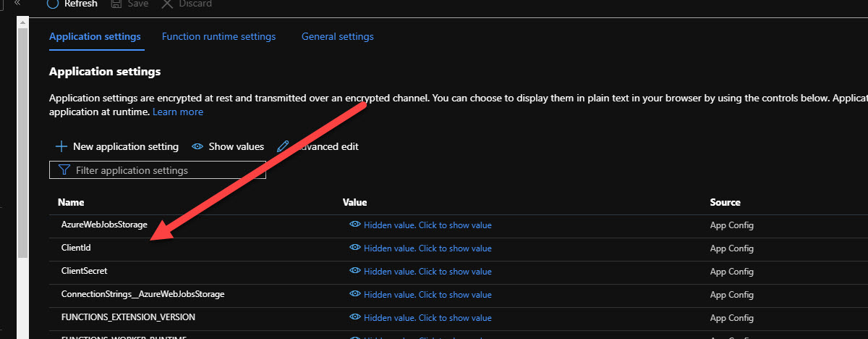
Task: Open the Learn more link
Action: click(x=178, y=112)
